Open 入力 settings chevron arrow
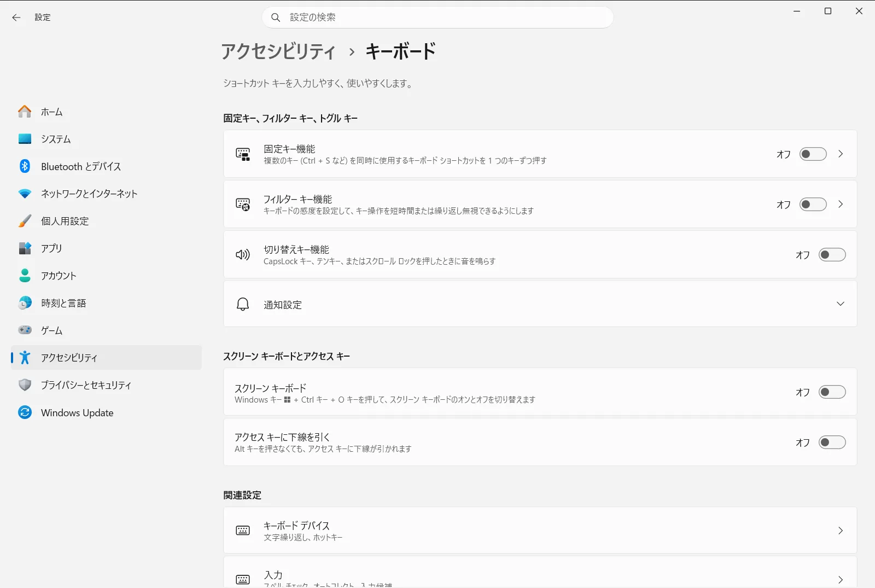The width and height of the screenshot is (875, 588). point(841,580)
